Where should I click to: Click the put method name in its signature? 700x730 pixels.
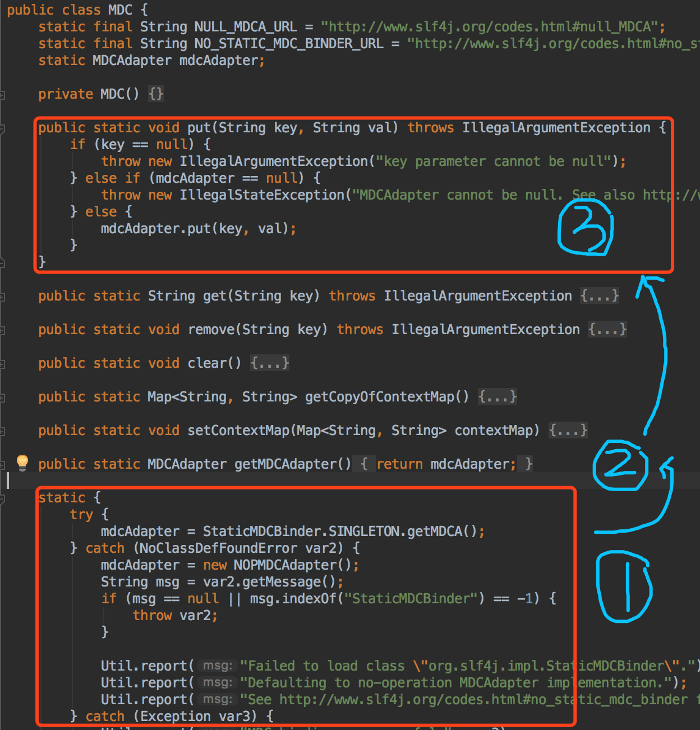click(199, 128)
